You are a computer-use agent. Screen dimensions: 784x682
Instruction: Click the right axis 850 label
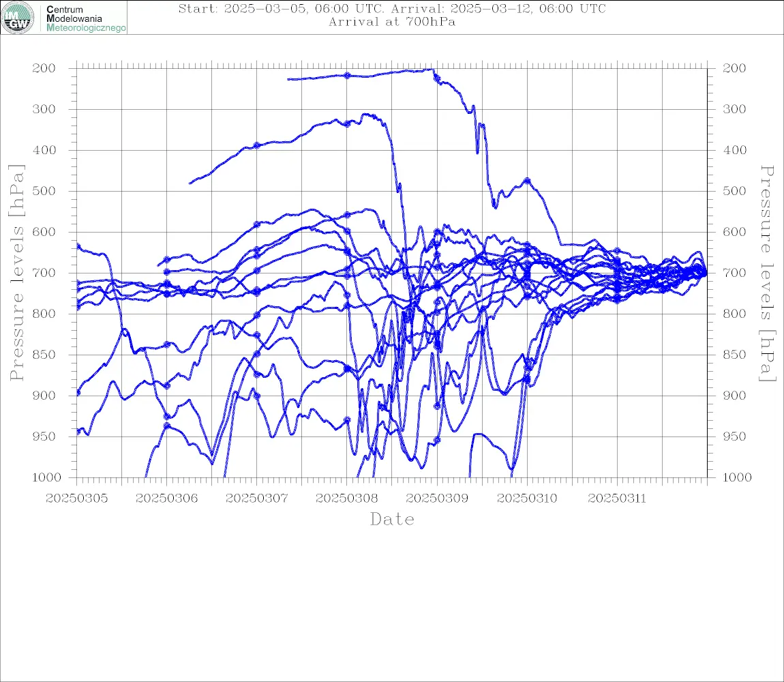tap(734, 355)
